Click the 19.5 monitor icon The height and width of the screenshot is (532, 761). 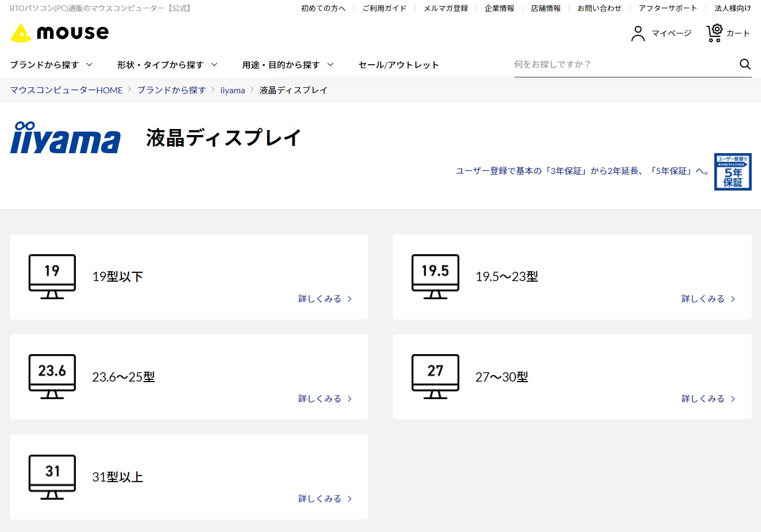tap(435, 277)
